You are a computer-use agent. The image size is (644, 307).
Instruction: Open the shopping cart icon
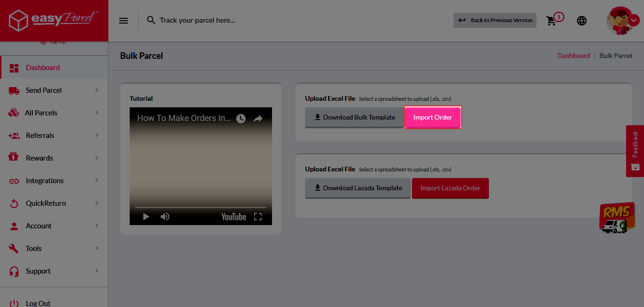point(551,21)
